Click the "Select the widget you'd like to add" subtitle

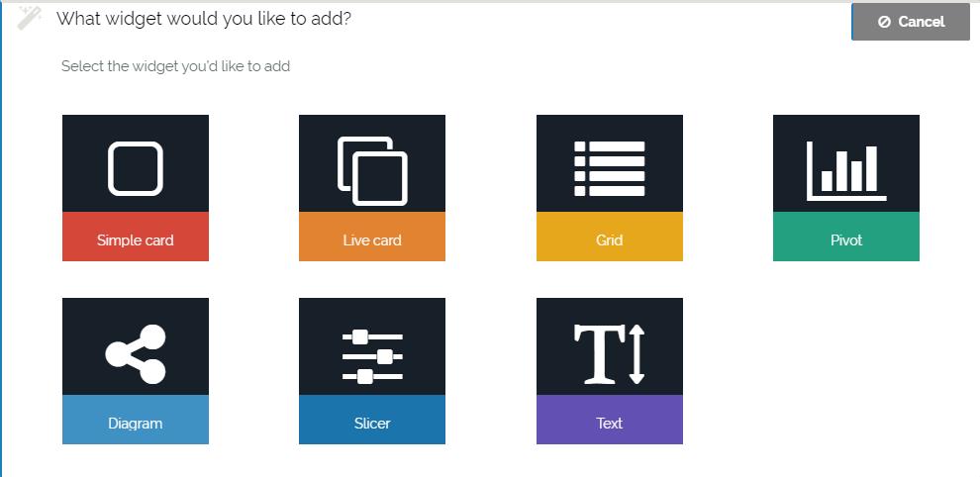[x=175, y=66]
